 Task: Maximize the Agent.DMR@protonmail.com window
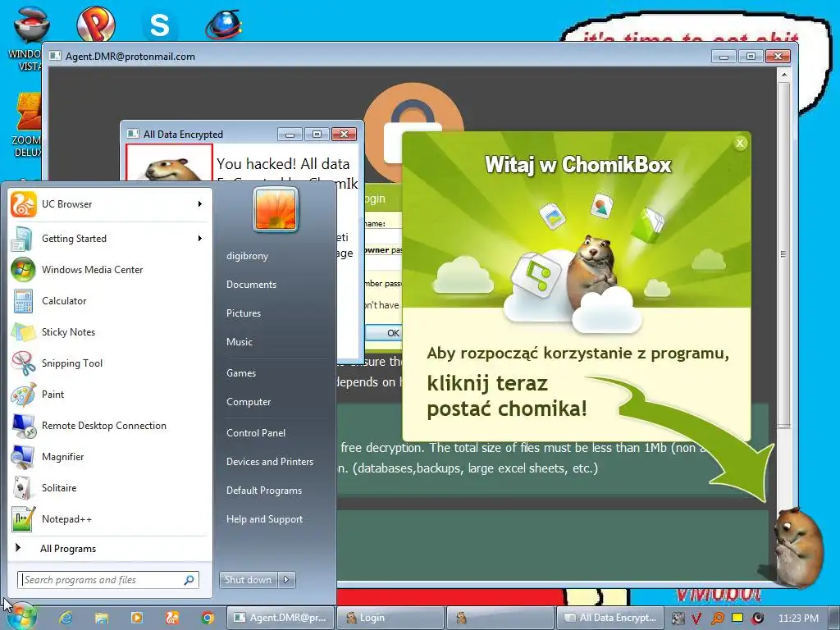click(751, 56)
